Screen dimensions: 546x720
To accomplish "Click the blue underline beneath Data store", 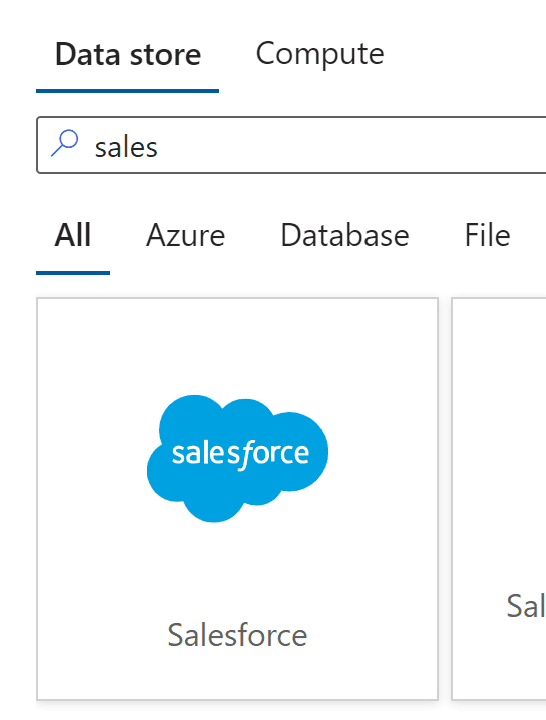I will pyautogui.click(x=127, y=91).
